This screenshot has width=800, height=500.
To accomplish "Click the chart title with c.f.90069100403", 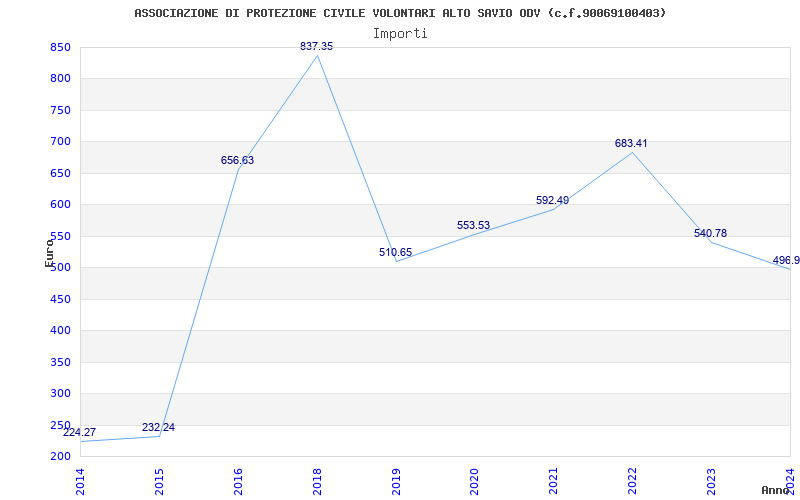I will (x=400, y=13).
